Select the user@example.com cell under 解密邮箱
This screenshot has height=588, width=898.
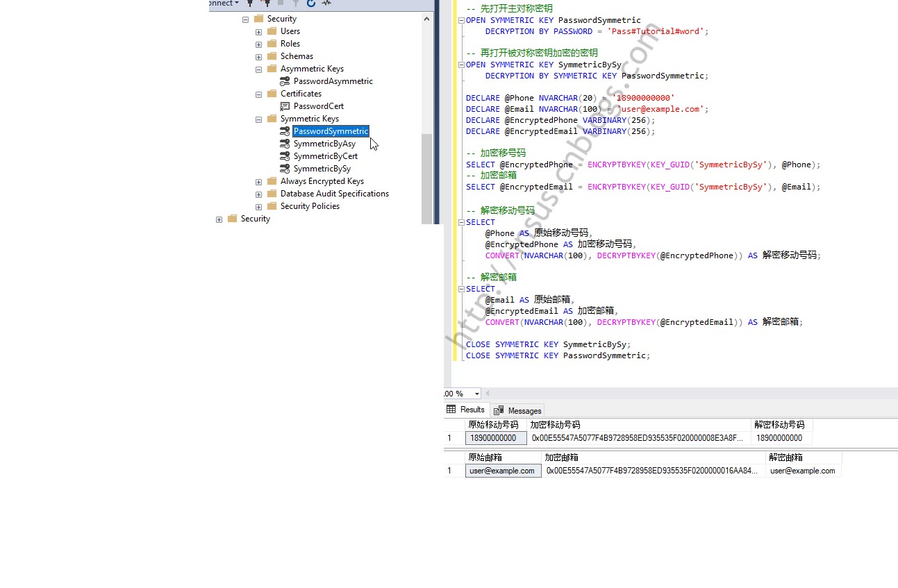pos(804,471)
